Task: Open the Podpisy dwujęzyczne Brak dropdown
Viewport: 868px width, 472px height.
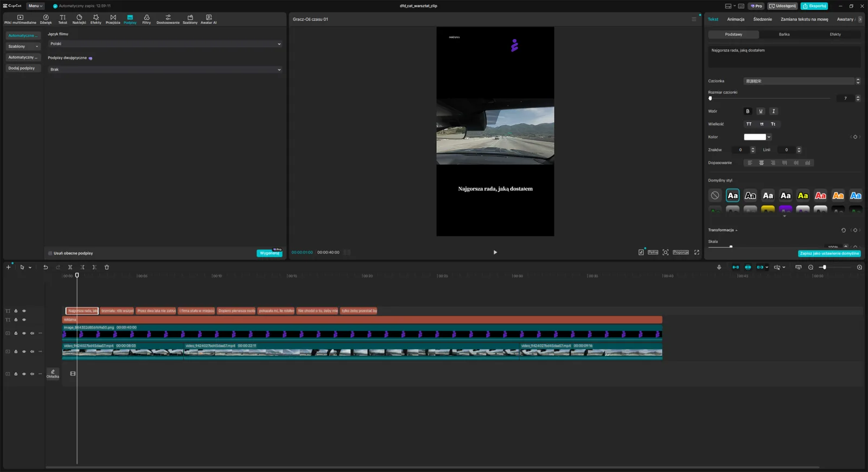Action: (x=165, y=69)
